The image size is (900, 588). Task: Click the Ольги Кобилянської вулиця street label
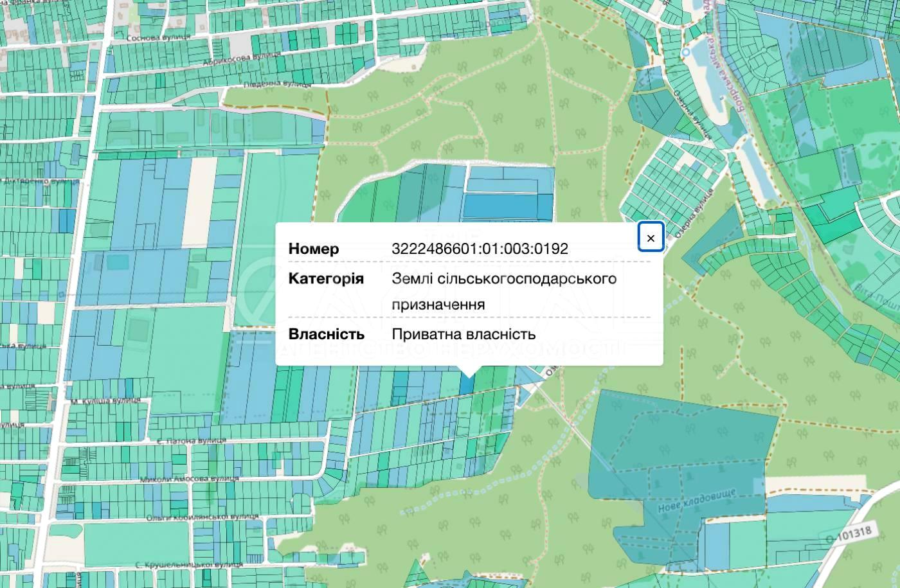(x=202, y=517)
